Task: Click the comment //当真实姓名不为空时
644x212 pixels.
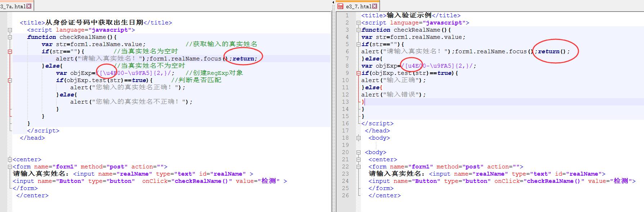Action: click(x=149, y=66)
